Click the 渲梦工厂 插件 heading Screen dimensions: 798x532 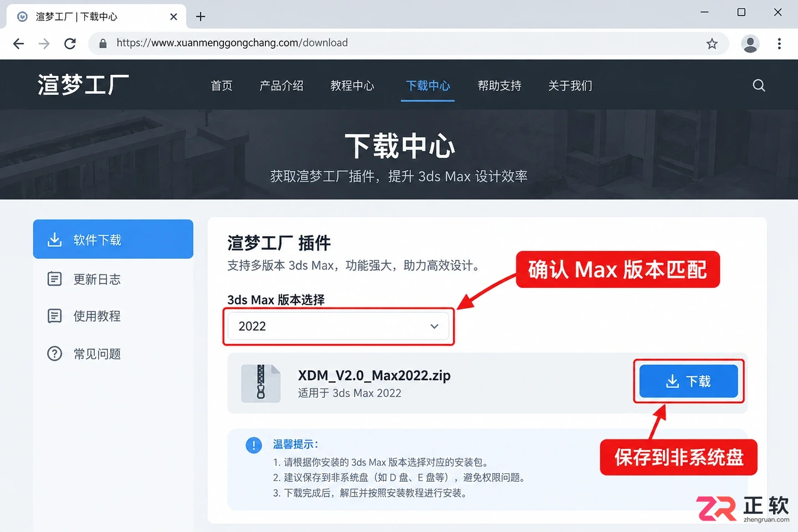pos(279,243)
